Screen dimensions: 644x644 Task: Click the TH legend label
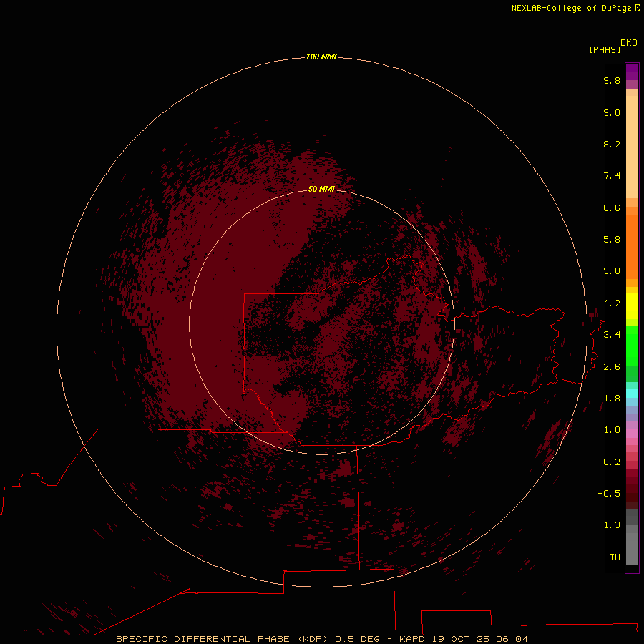615,557
